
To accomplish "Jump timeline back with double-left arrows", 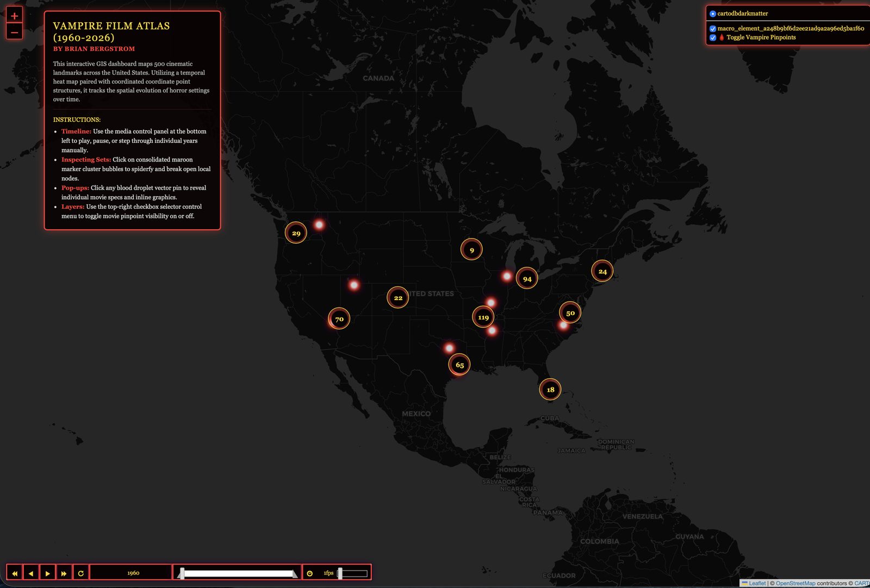I will [15, 573].
